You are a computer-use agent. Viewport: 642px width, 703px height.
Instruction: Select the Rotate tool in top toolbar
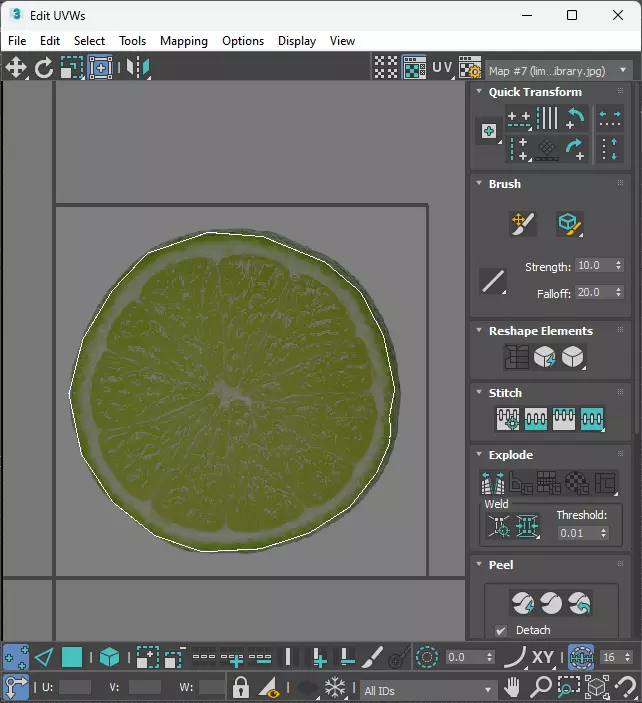pyautogui.click(x=43, y=68)
